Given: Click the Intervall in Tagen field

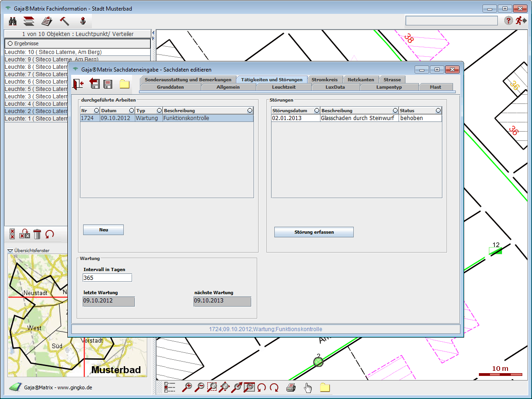Looking at the screenshot, I should point(107,278).
